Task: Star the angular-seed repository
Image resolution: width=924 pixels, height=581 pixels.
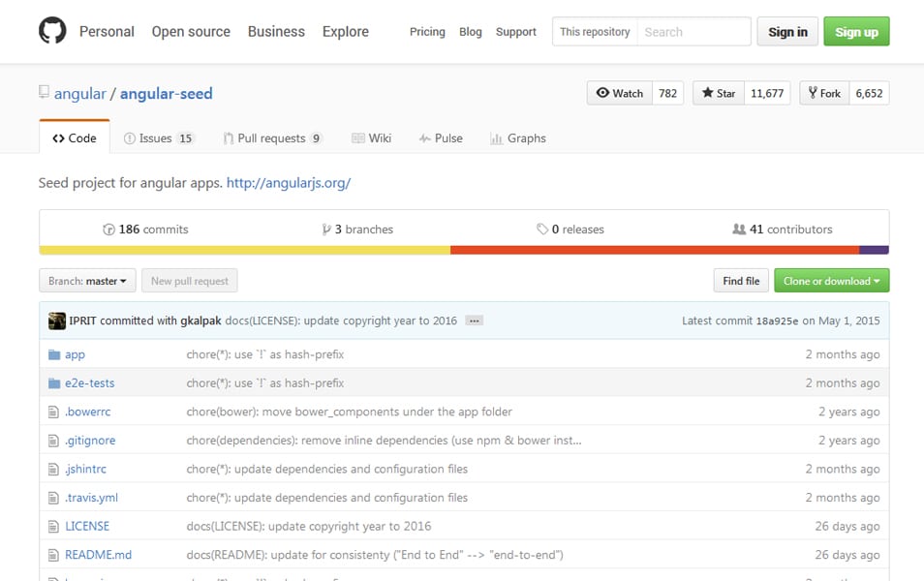Action: 719,93
